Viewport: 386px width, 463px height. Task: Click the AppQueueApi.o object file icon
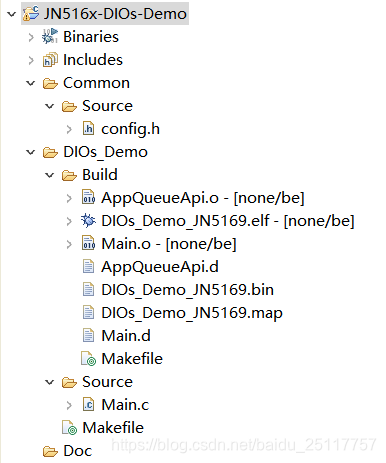(88, 197)
